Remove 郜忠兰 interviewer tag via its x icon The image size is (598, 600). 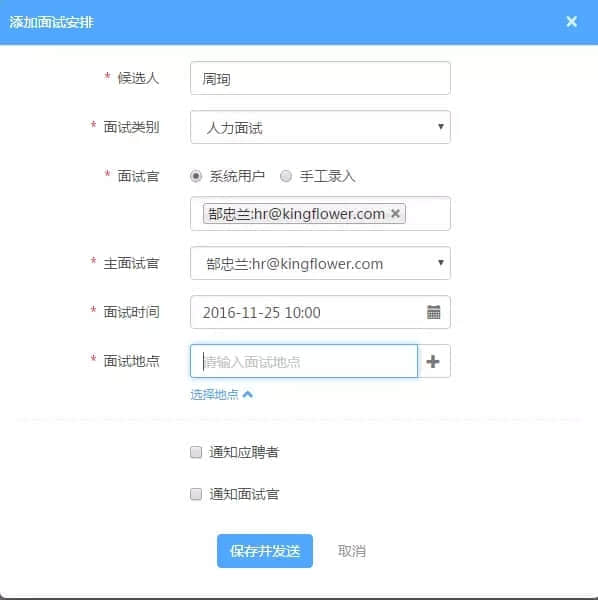396,214
